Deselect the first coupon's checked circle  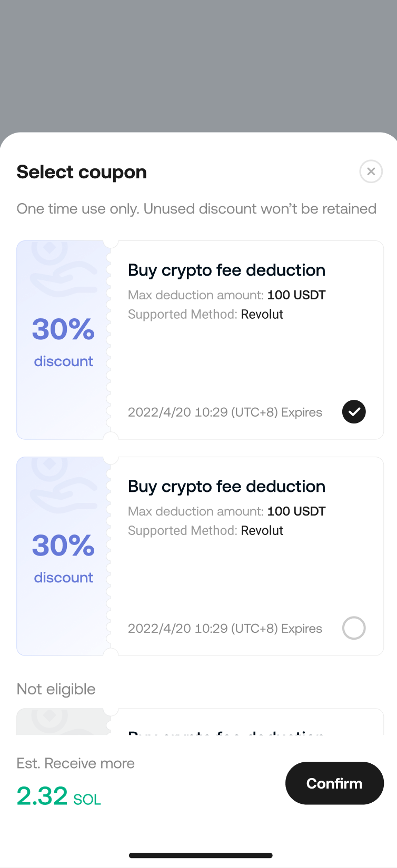click(354, 412)
